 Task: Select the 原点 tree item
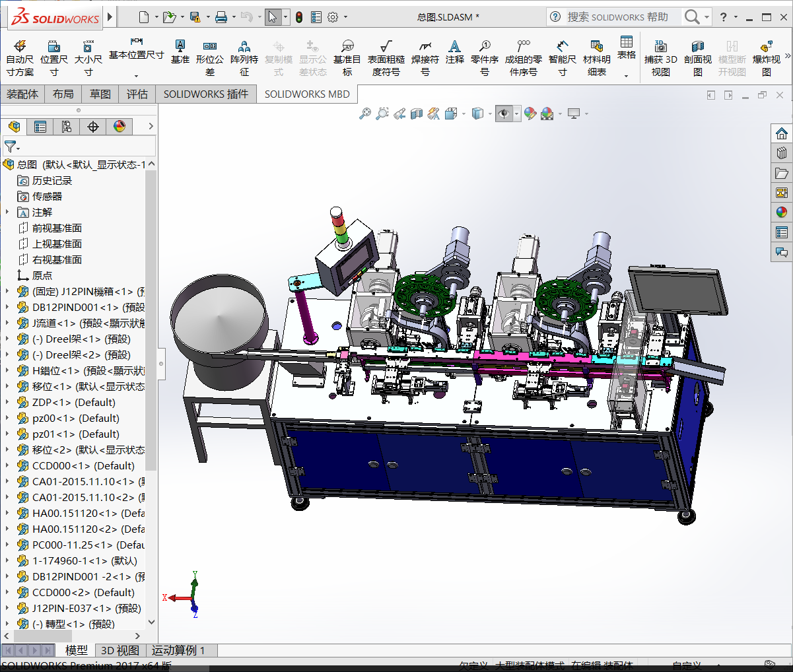pyautogui.click(x=42, y=275)
